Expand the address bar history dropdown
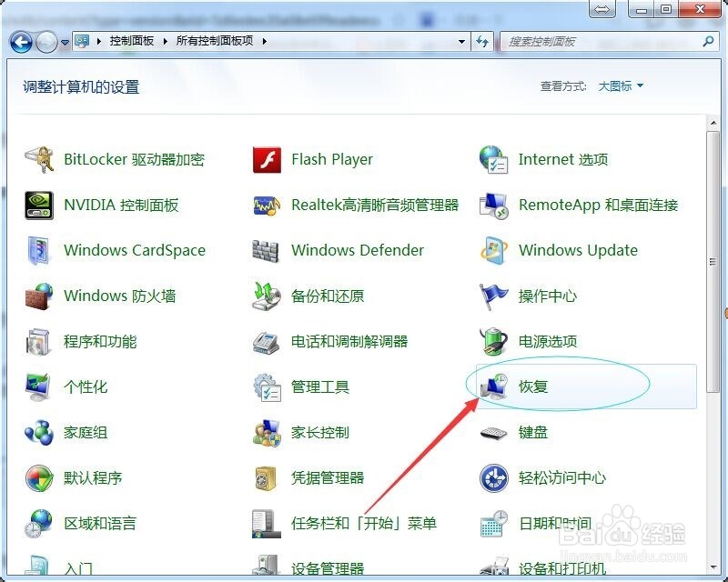The image size is (728, 582). click(461, 42)
